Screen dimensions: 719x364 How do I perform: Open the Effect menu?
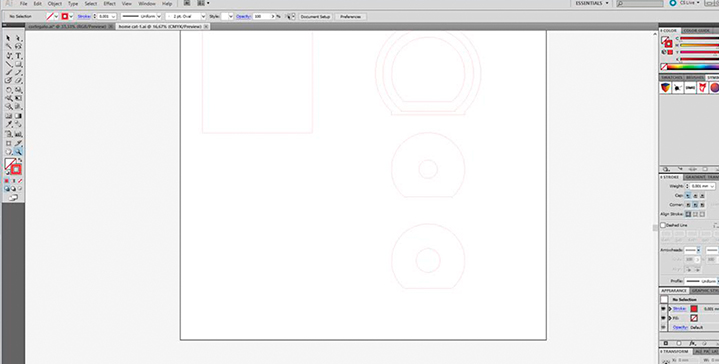tap(109, 4)
